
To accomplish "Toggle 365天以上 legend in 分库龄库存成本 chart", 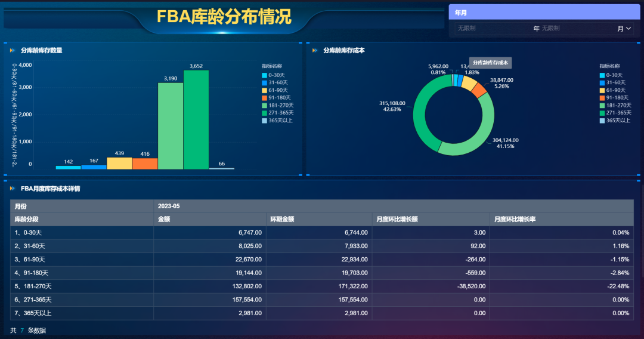I will [x=615, y=121].
